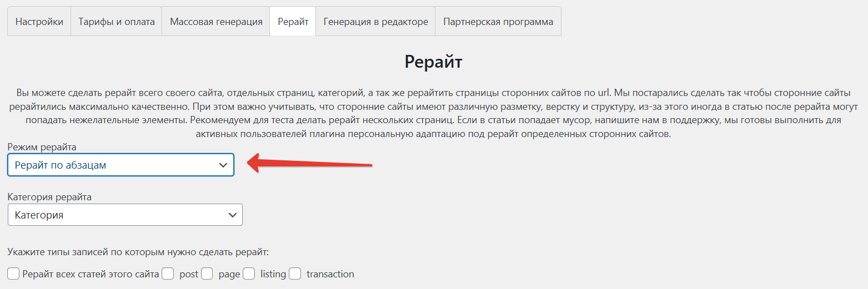This screenshot has width=868, height=289.
Task: Select the active Рерайт tab
Action: click(293, 22)
